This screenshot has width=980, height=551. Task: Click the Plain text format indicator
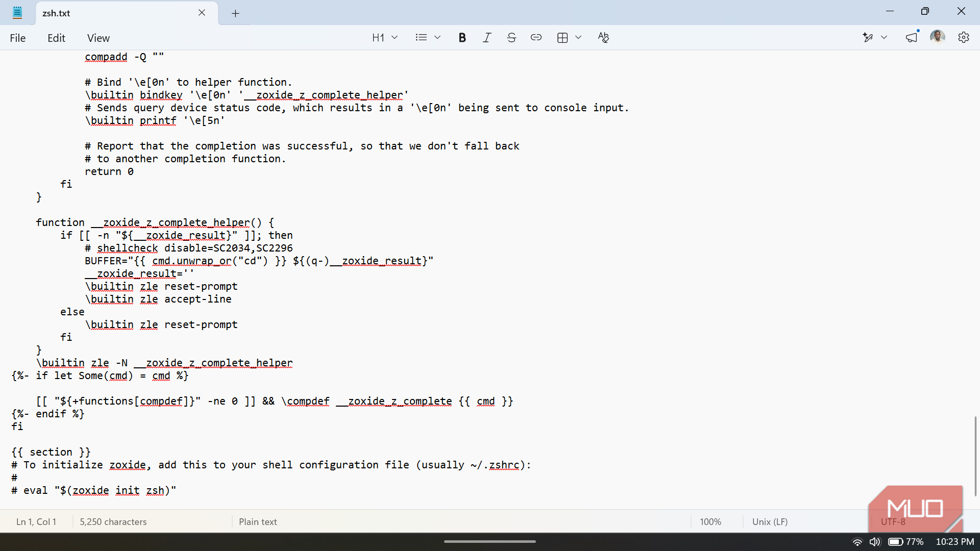point(258,522)
